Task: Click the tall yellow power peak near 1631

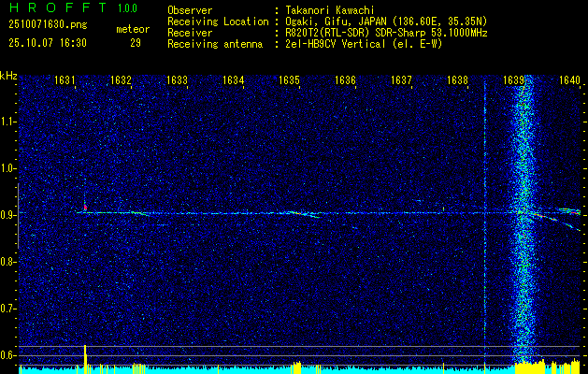Action: click(85, 359)
